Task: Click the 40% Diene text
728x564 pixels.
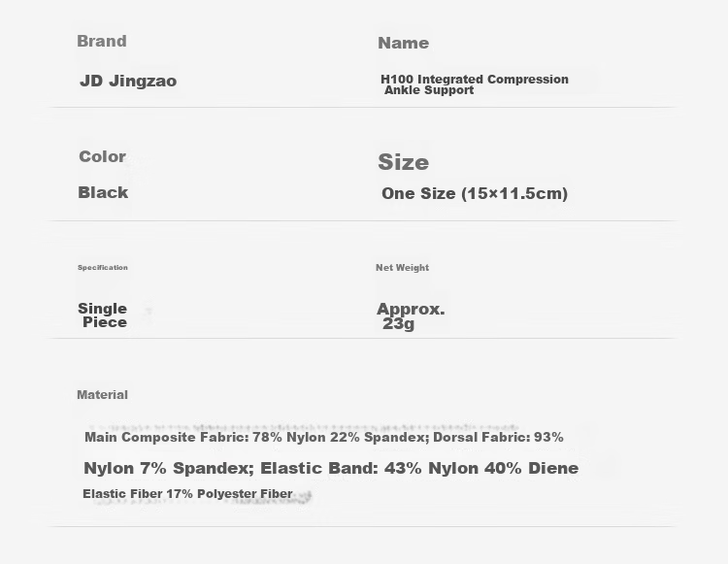Action: coord(532,468)
